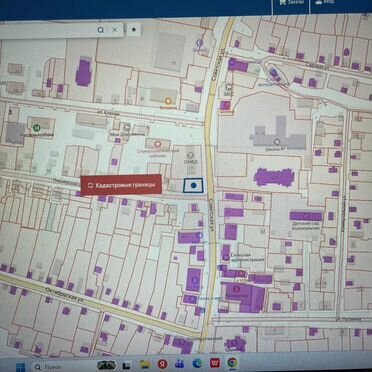The height and width of the screenshot is (372, 372).
Task: Open Microsoft Teams from the taskbar
Action: coord(180,364)
